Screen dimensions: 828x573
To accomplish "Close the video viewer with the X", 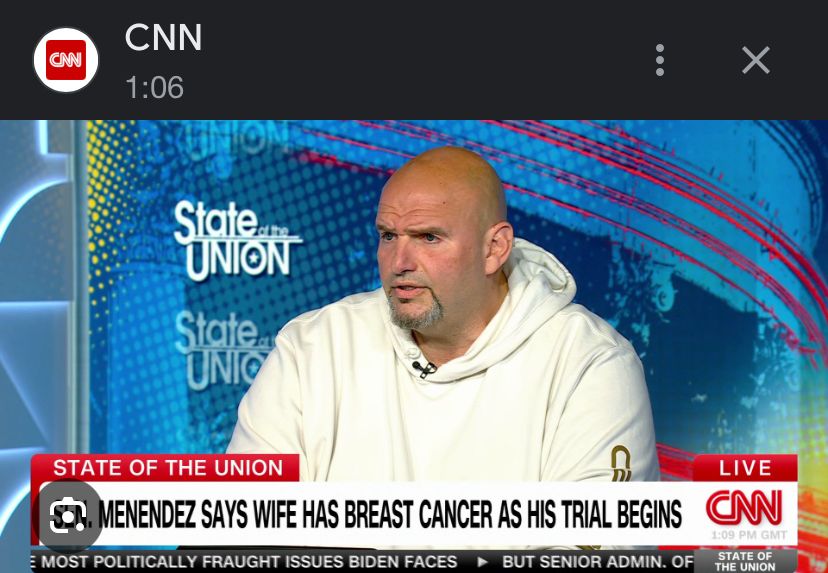I will coord(756,60).
